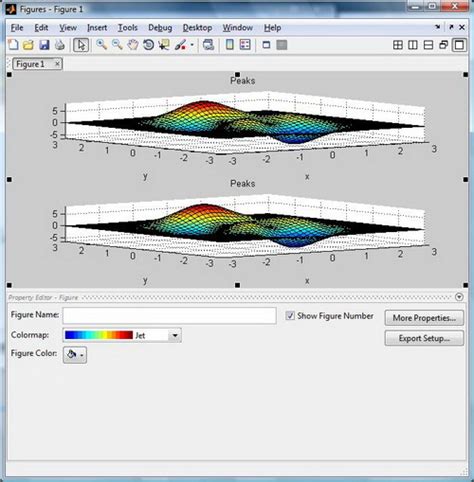This screenshot has height=482, width=474.
Task: Click the float figures layout icon
Action: pos(444,45)
